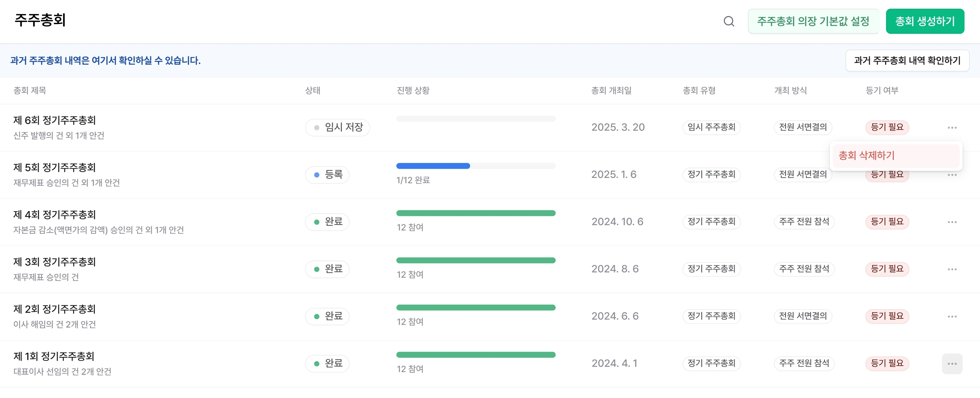
Task: Click the 총회 유형 column header
Action: (x=699, y=91)
